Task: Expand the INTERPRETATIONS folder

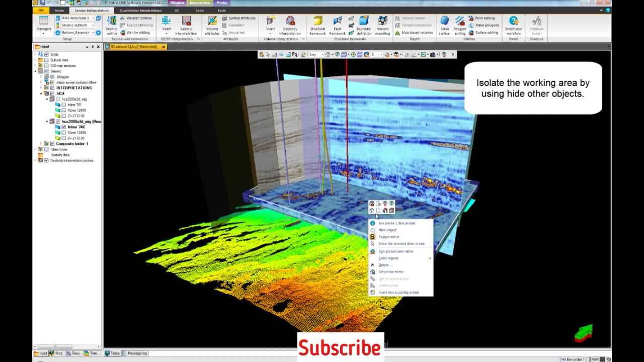Action: tap(41, 88)
